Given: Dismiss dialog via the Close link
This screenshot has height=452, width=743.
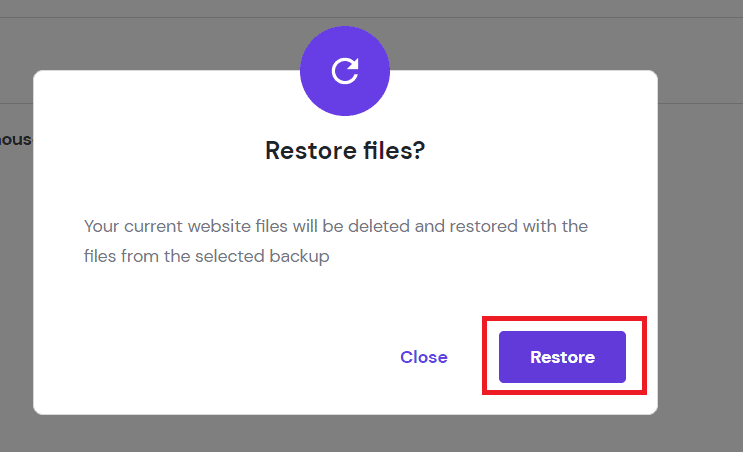Looking at the screenshot, I should (x=424, y=357).
